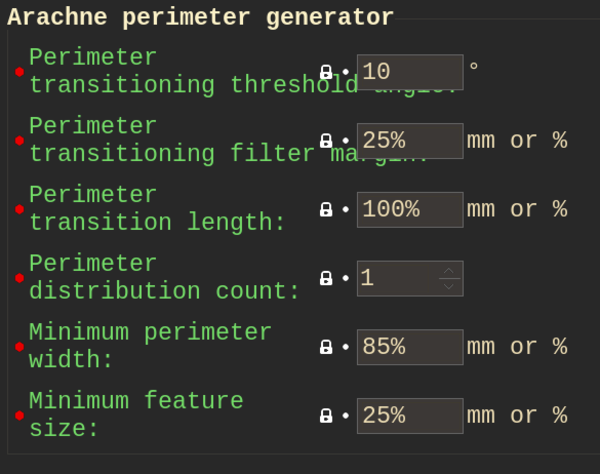Click the lock icon for perimeter distribution count

[326, 278]
